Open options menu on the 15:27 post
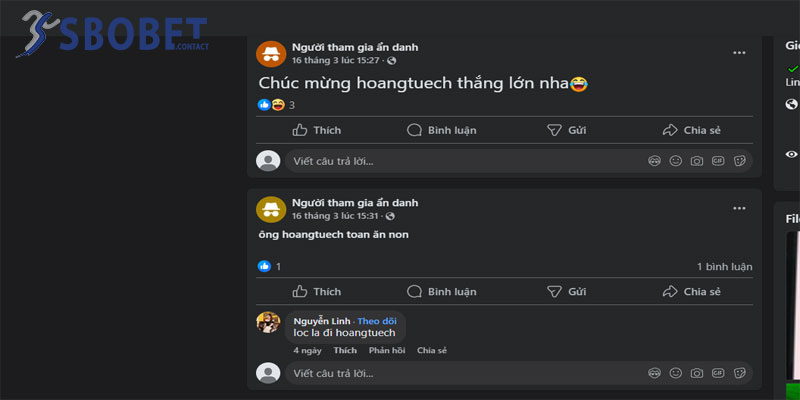The height and width of the screenshot is (400, 800). tap(739, 53)
